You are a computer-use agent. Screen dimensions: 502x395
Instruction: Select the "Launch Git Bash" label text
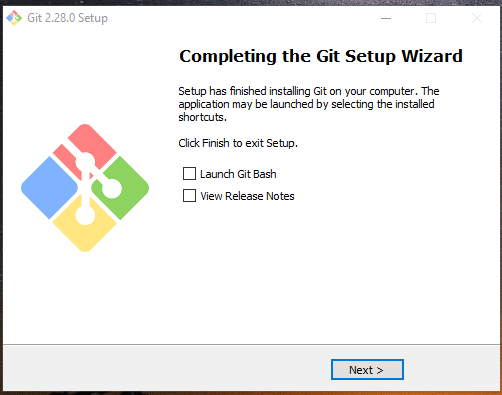[x=238, y=174]
